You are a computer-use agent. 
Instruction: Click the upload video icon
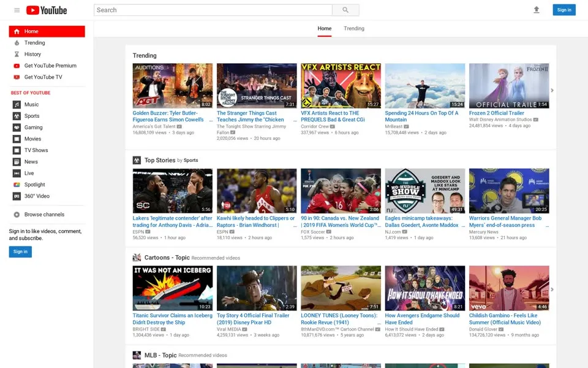[x=537, y=10]
